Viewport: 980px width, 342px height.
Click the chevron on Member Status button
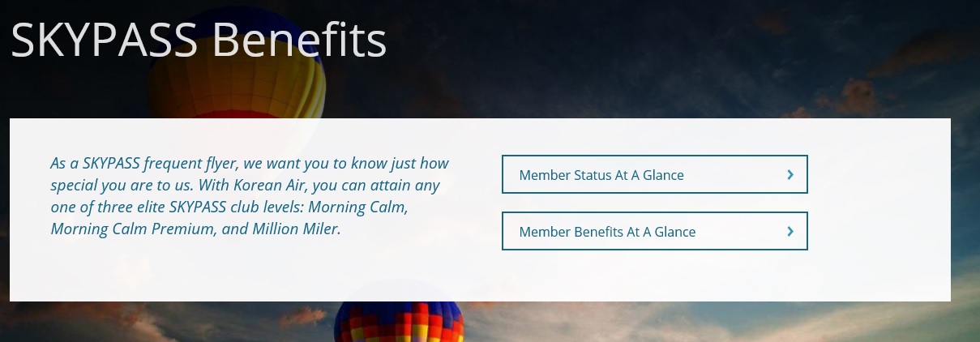pos(790,174)
